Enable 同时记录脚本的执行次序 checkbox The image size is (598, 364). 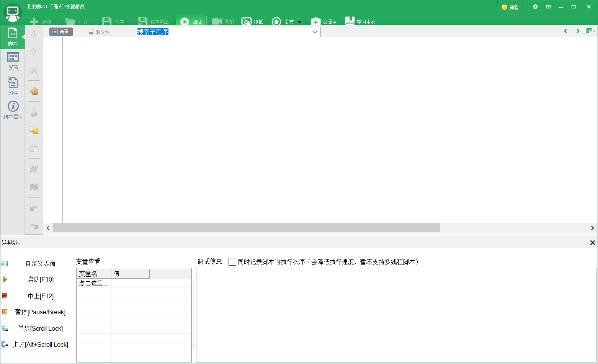(x=232, y=262)
